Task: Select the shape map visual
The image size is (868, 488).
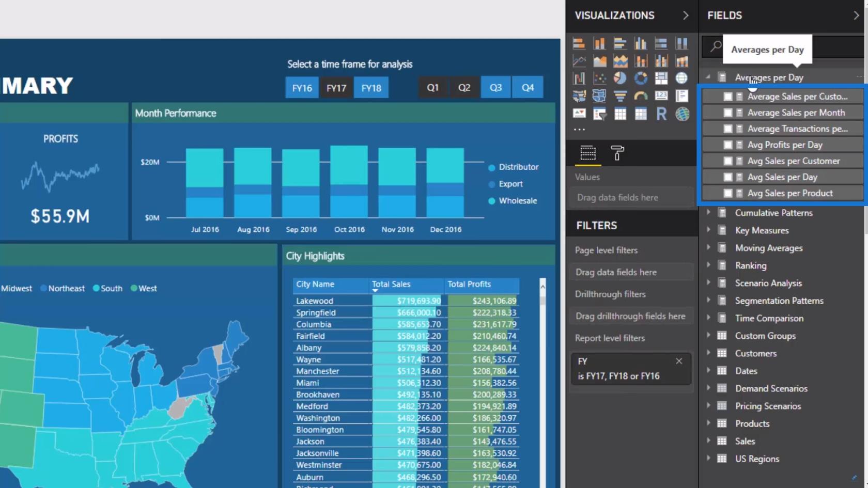Action: click(x=600, y=96)
